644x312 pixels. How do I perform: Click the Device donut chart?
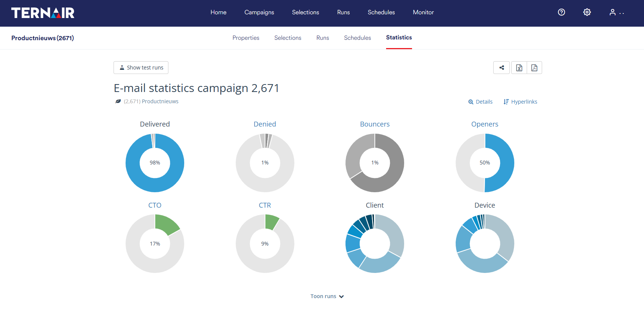coord(485,244)
